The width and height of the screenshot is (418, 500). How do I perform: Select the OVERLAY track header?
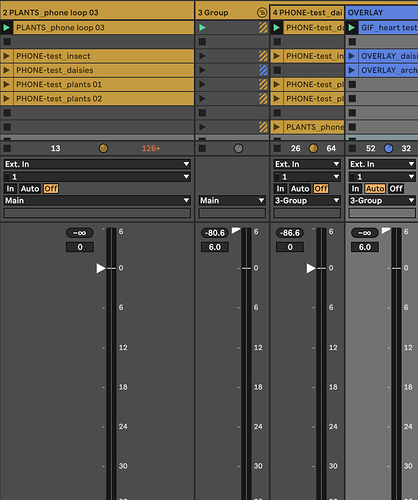click(382, 13)
